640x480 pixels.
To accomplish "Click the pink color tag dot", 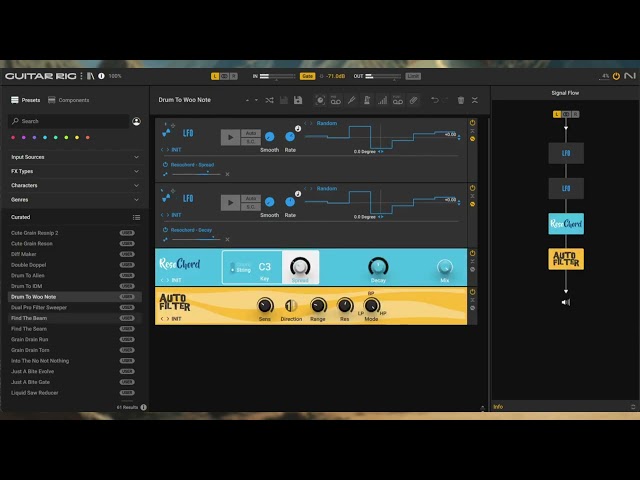I will (13, 138).
